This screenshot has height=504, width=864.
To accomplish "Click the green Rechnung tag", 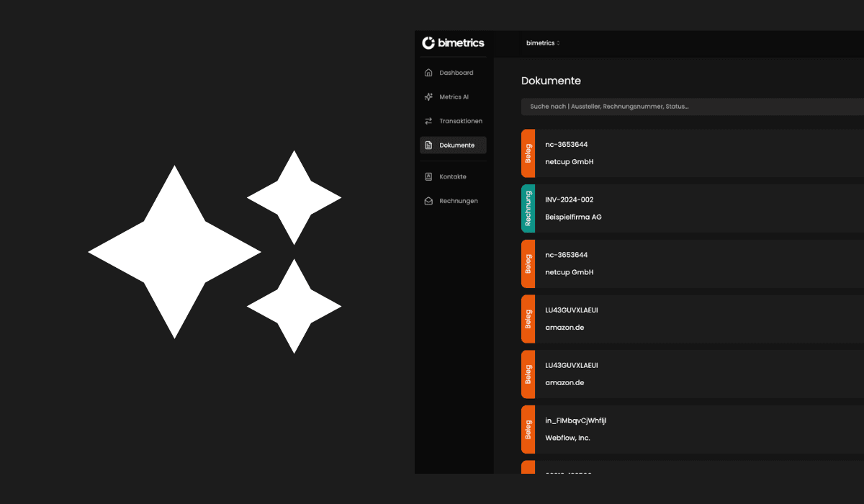I will pyautogui.click(x=528, y=209).
